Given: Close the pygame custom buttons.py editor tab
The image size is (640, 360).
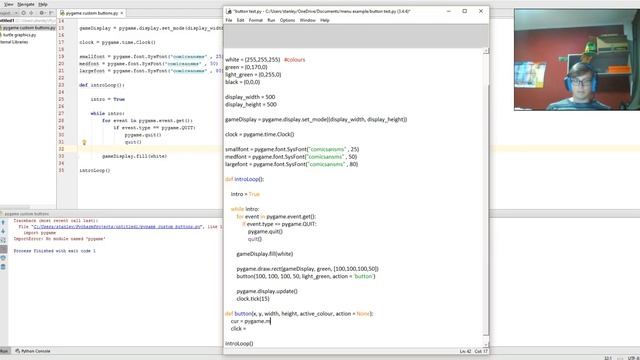Looking at the screenshot, I should point(122,13).
